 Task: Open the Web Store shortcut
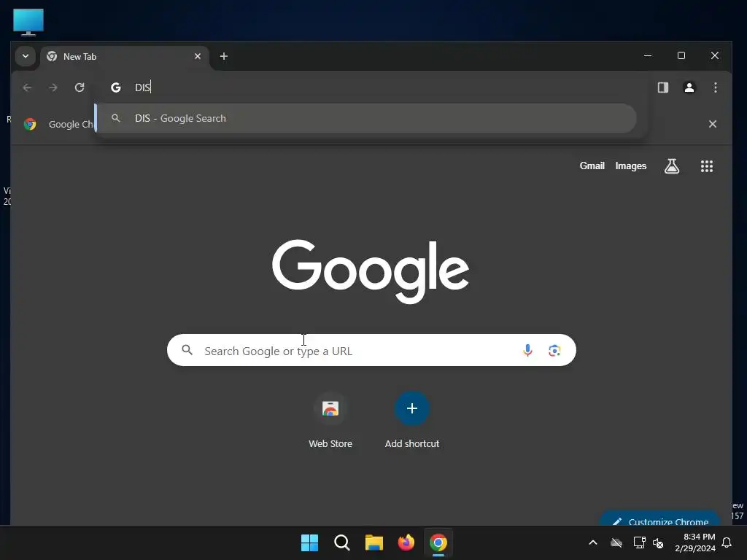click(x=330, y=420)
